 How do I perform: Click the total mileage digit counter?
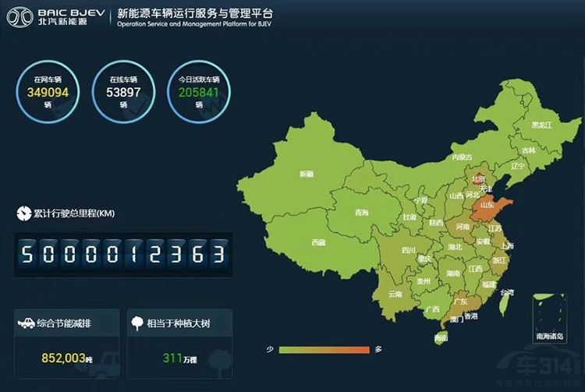coord(122,254)
